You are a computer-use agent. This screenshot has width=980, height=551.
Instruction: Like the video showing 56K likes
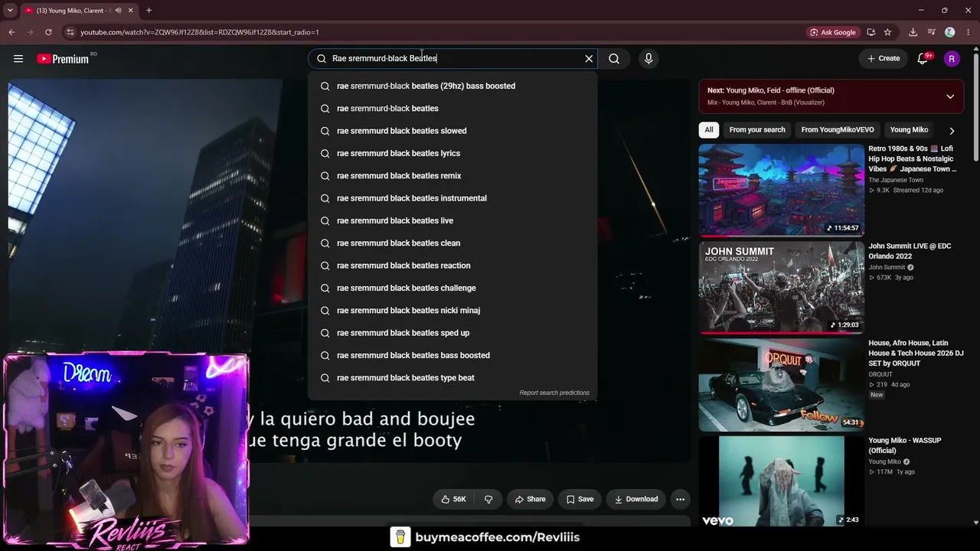pyautogui.click(x=453, y=499)
